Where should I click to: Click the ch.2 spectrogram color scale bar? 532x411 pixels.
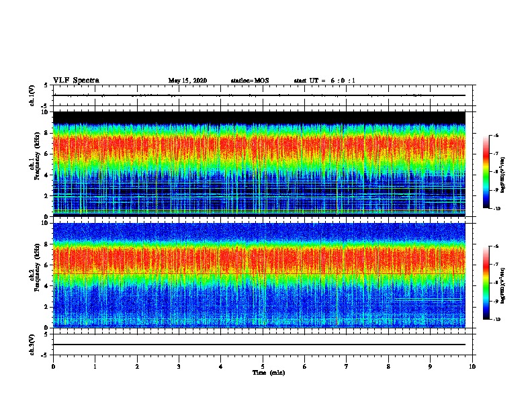pyautogui.click(x=486, y=283)
